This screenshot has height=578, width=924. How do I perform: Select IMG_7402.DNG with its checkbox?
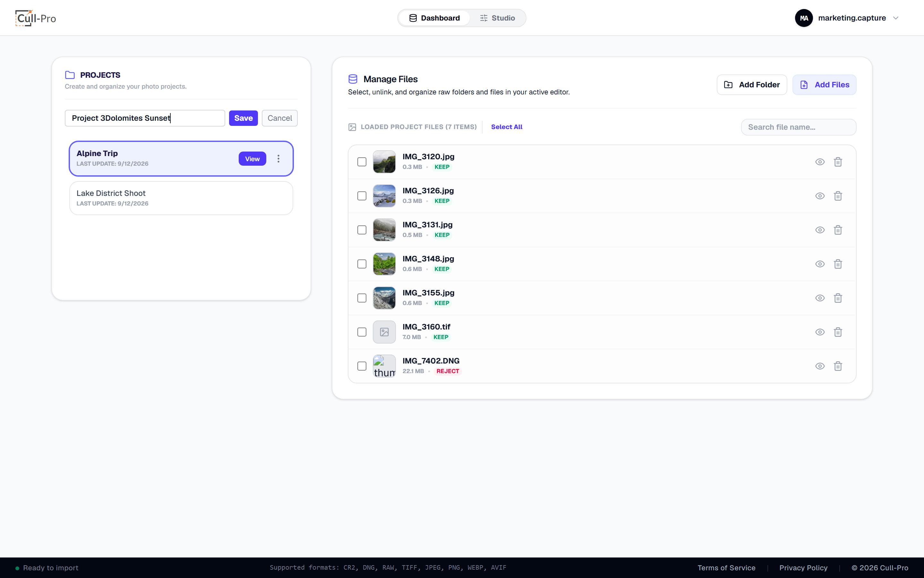tap(362, 366)
